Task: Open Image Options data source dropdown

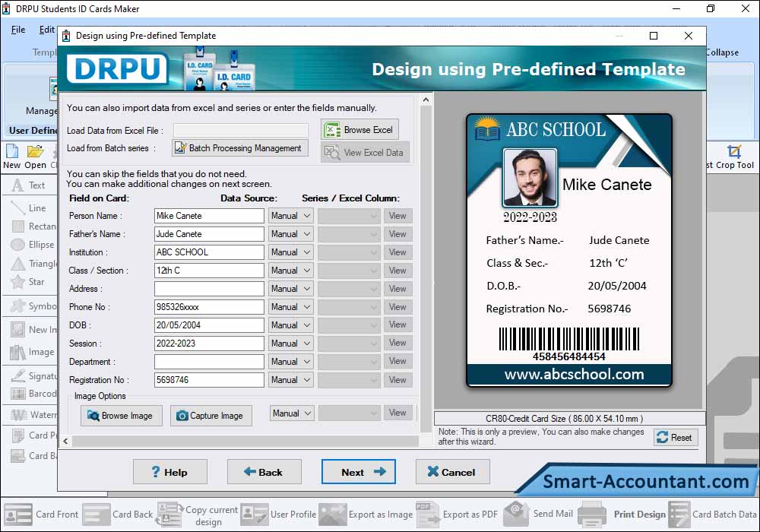Action: tap(292, 413)
